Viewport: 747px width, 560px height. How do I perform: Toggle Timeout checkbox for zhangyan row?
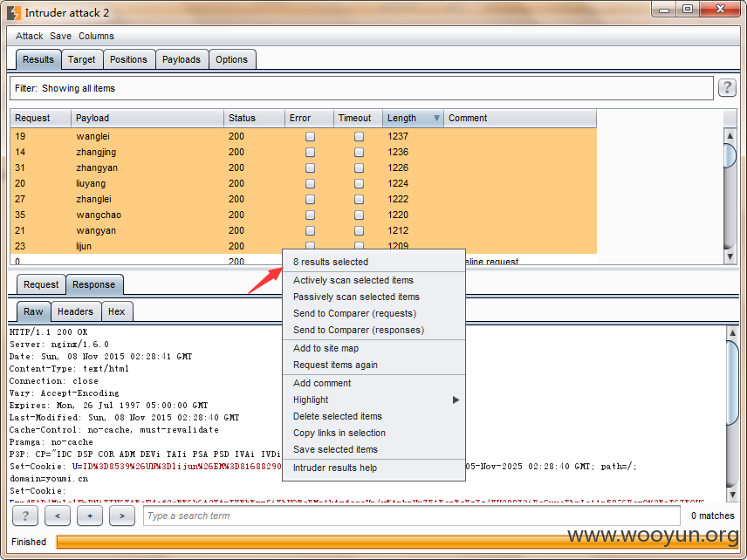(359, 168)
